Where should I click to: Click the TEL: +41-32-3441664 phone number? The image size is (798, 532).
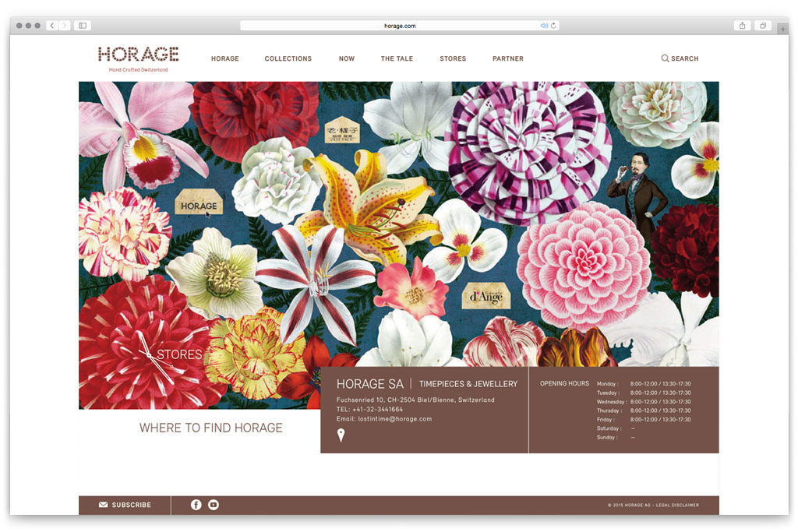tap(369, 410)
